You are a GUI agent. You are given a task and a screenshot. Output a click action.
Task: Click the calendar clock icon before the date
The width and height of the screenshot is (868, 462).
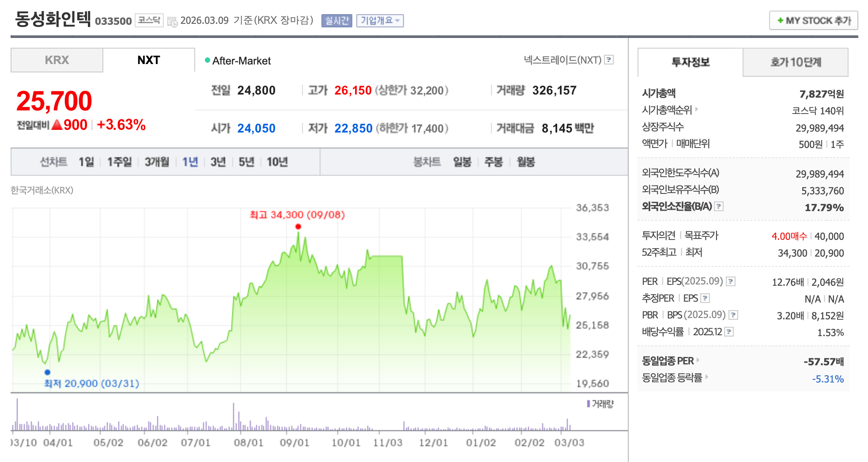coord(172,21)
